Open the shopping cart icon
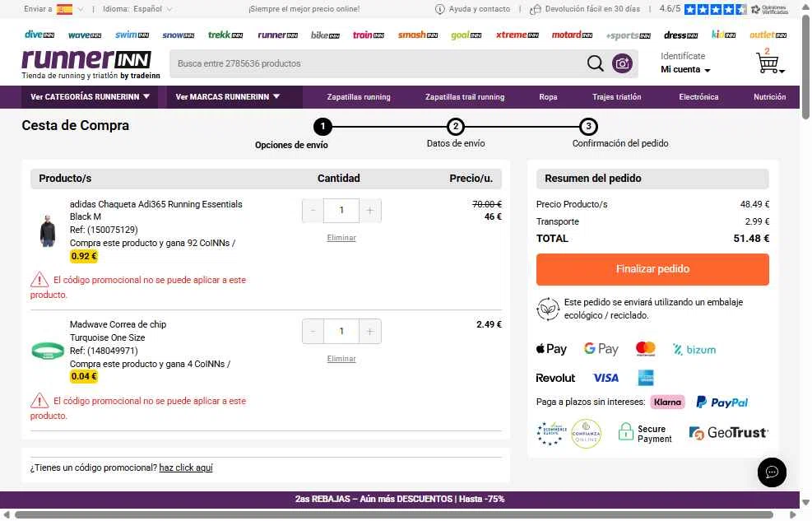 tap(769, 62)
